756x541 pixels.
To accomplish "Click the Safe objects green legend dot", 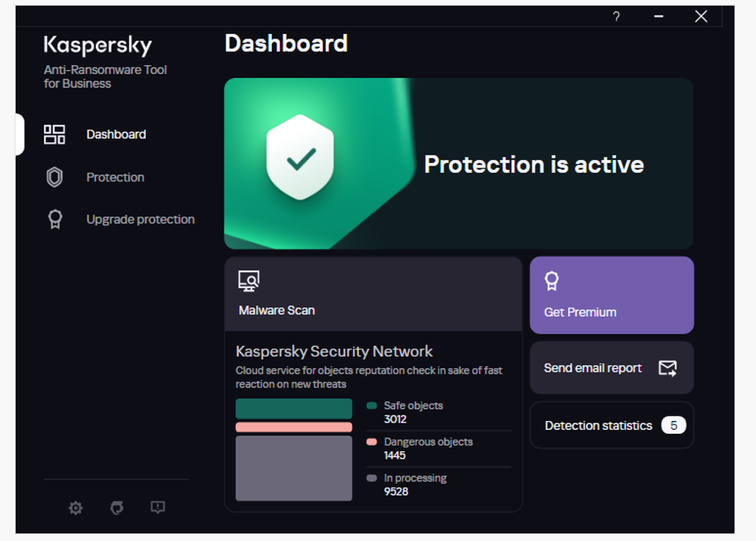I will click(x=371, y=406).
